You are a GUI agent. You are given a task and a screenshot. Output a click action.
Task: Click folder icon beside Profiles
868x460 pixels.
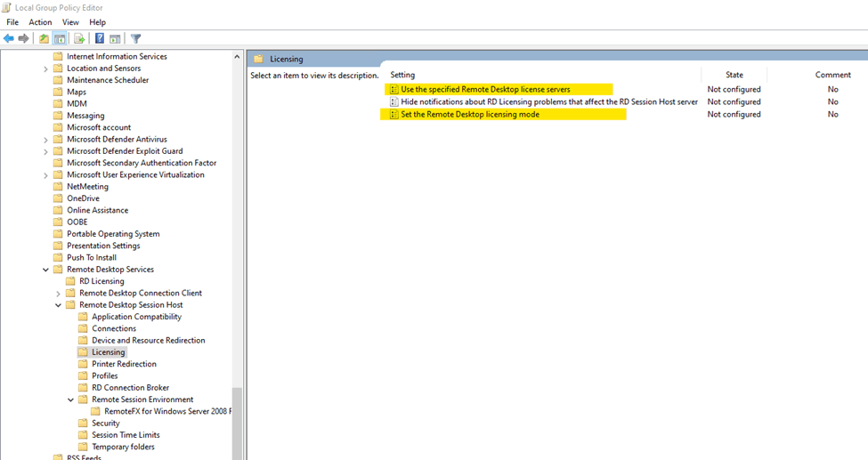83,375
